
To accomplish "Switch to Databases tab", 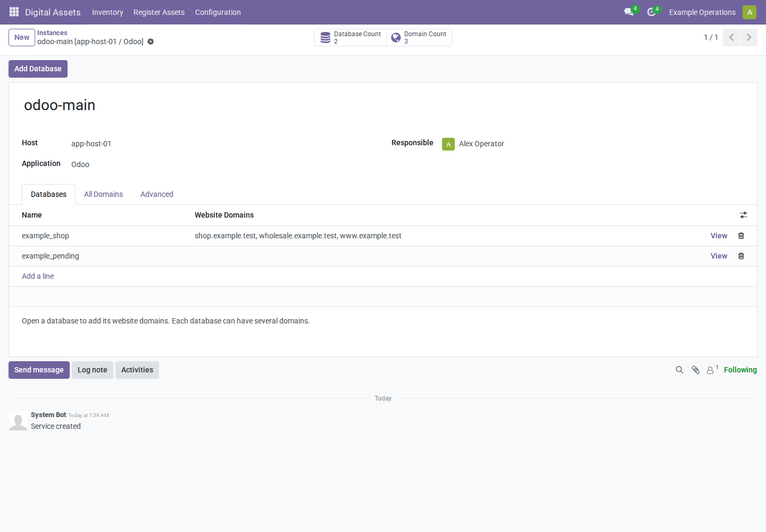I will [48, 194].
